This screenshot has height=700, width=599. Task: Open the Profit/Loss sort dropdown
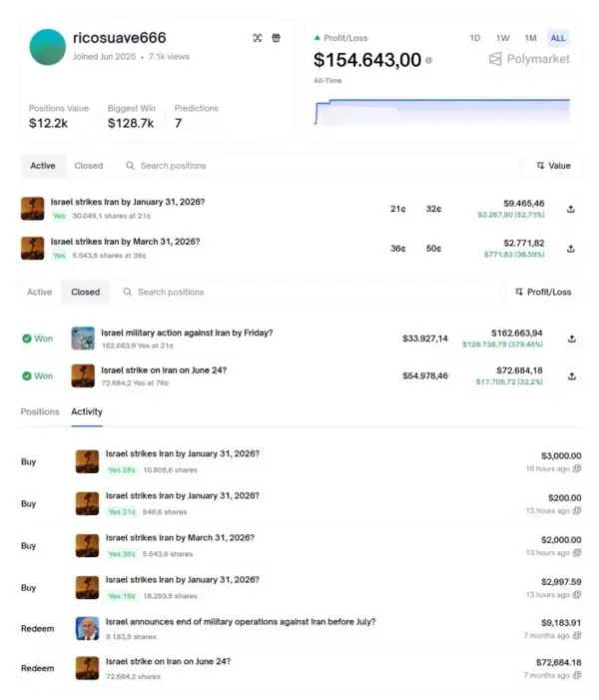point(544,293)
